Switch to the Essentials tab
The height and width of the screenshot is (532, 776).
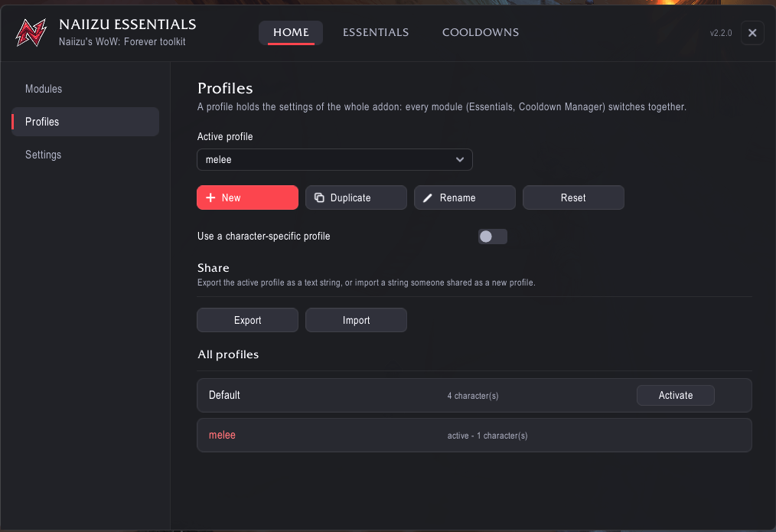[376, 33]
